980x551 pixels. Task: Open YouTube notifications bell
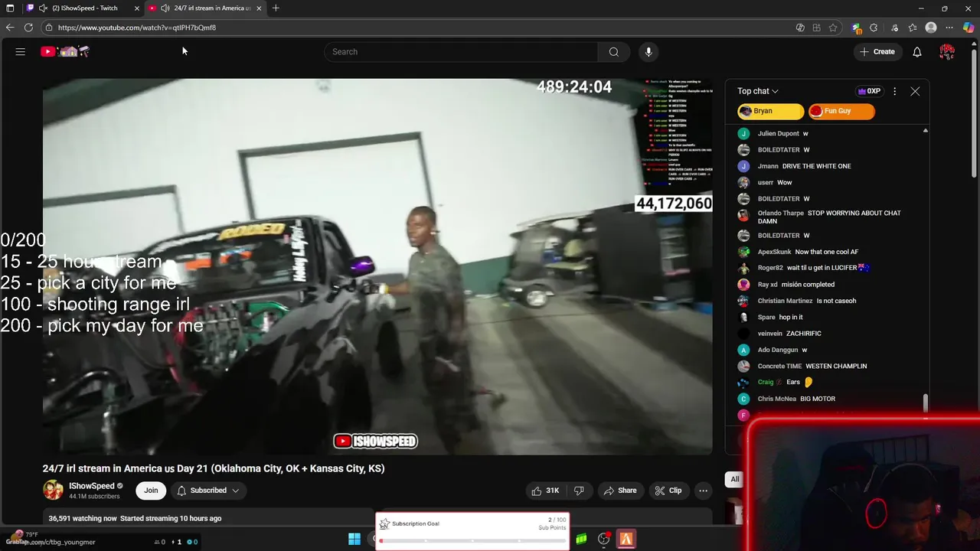point(916,51)
